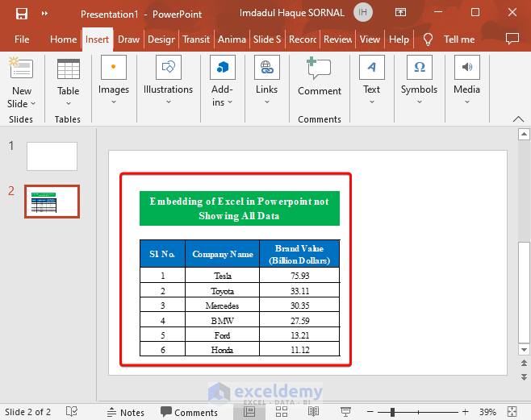This screenshot has width=531, height=420.
Task: Click the Text group icon
Action: [372, 67]
